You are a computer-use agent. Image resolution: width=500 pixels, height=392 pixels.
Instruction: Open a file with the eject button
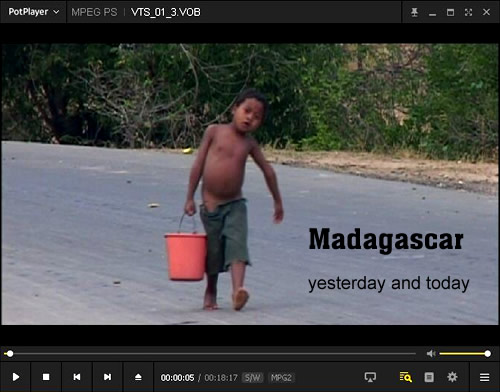click(x=138, y=377)
